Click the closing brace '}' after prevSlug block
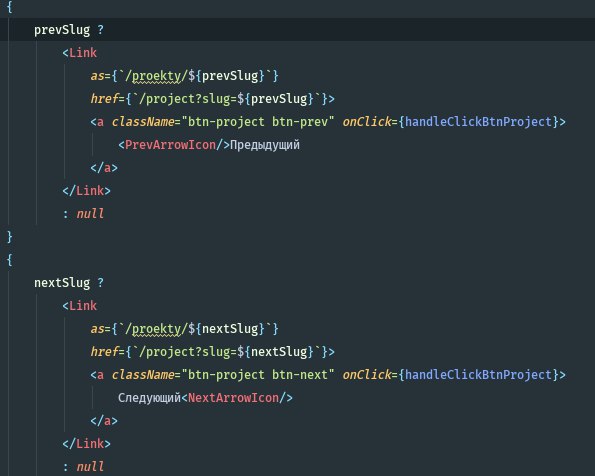 click(9, 237)
